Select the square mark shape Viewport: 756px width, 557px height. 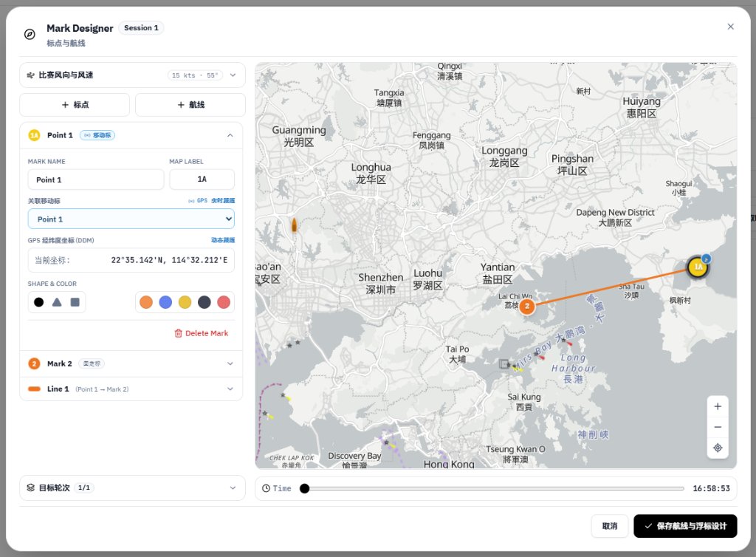pyautogui.click(x=75, y=302)
